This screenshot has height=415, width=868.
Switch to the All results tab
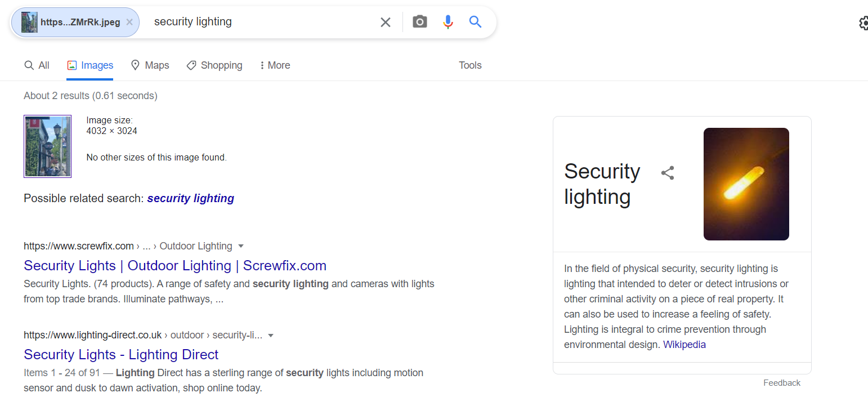37,65
